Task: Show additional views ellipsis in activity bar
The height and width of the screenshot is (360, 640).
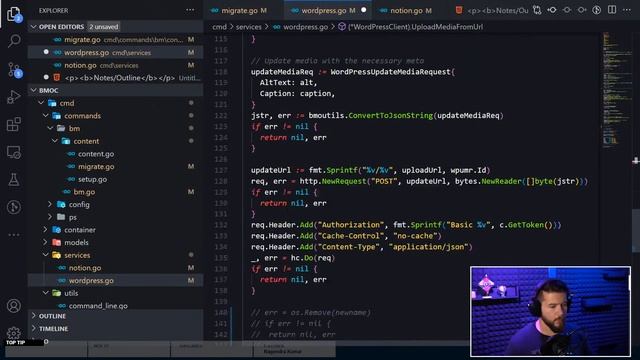Action: (x=14, y=235)
